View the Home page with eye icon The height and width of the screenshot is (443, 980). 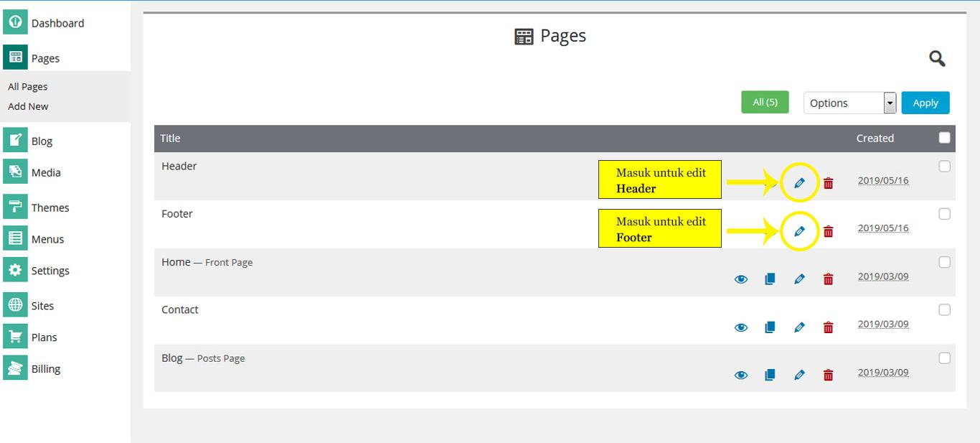(741, 279)
